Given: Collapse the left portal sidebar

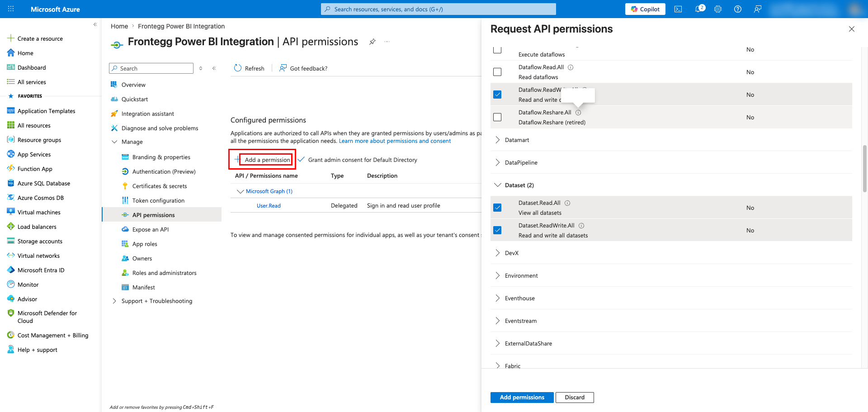Looking at the screenshot, I should click(x=95, y=24).
